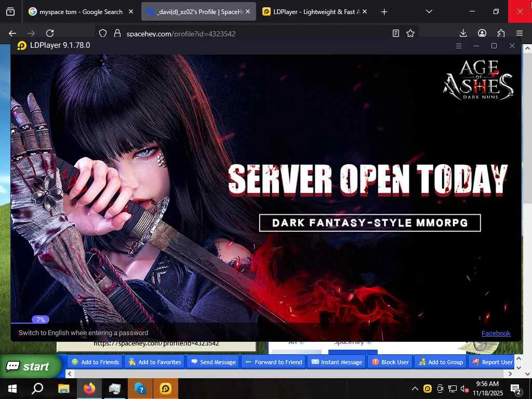Click LDPlayer icon in system tray
532x399 pixels.
coord(428,389)
